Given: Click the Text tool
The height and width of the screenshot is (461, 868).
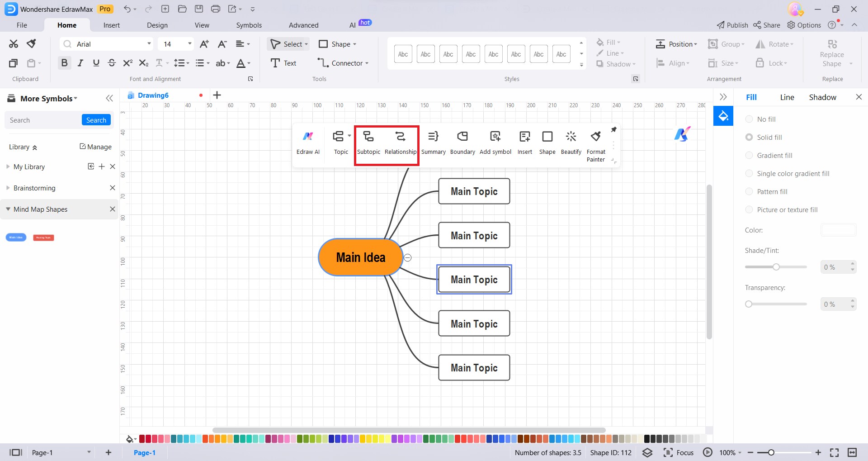Looking at the screenshot, I should 283,63.
